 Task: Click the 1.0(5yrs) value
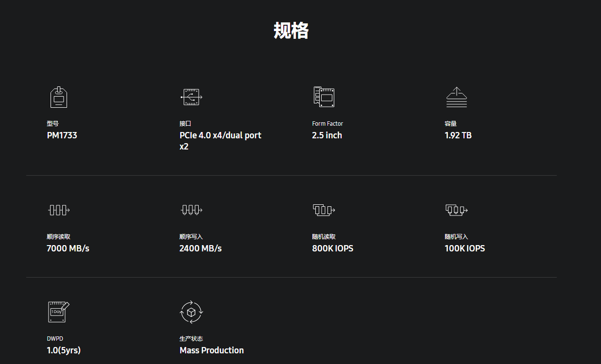[x=64, y=350]
